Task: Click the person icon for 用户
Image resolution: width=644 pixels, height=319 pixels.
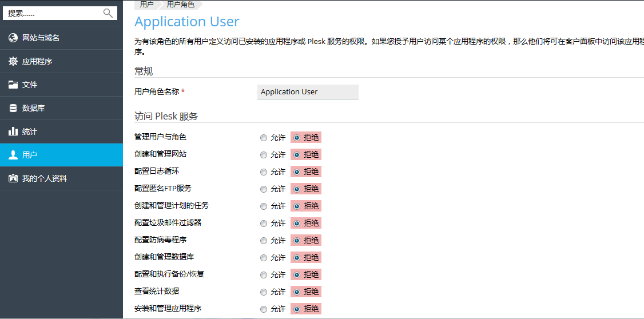Action: pyautogui.click(x=13, y=155)
